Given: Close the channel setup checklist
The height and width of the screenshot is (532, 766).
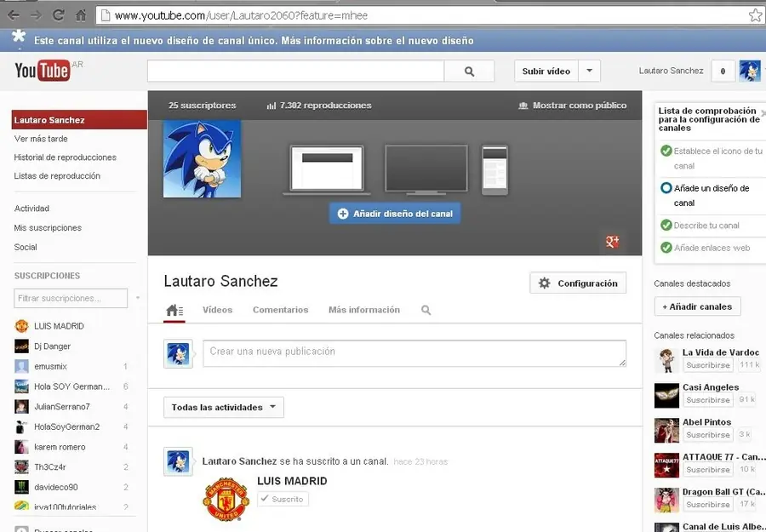Looking at the screenshot, I should coord(763,113).
